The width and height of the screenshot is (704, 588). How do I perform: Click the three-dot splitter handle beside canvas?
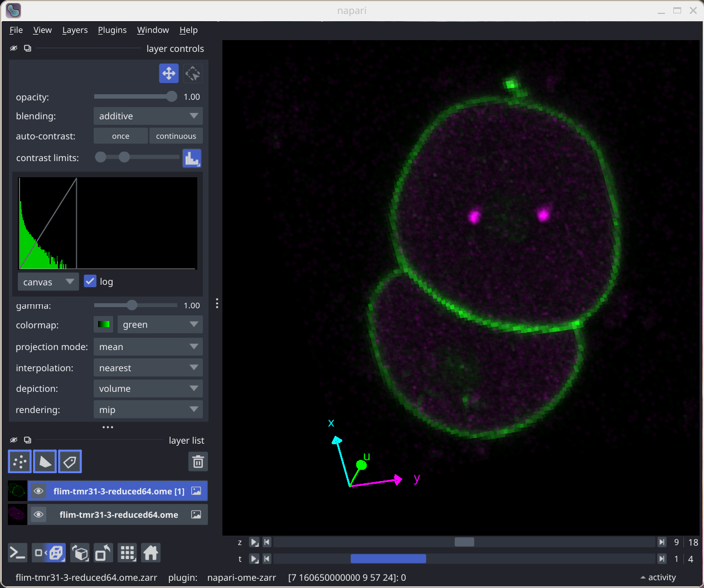coord(217,303)
